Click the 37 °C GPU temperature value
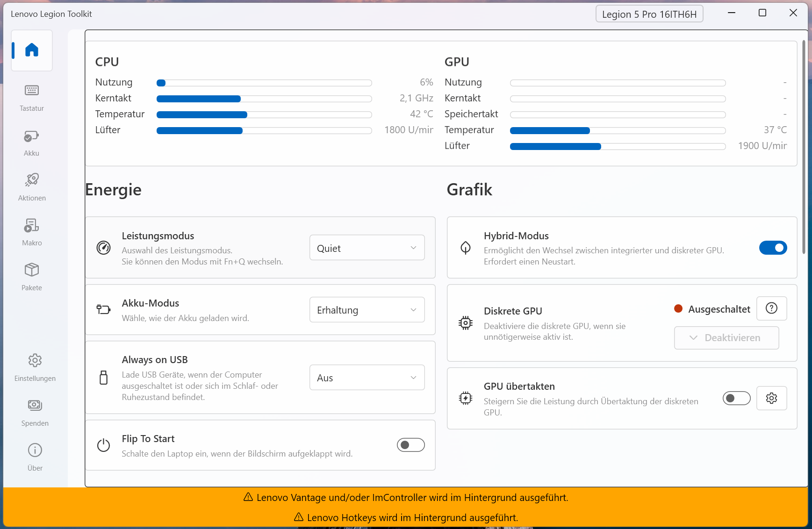 click(775, 130)
